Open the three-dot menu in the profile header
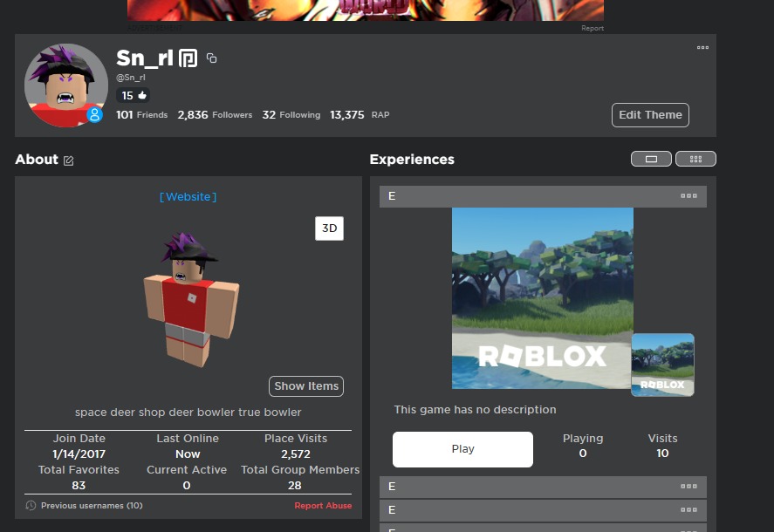The width and height of the screenshot is (774, 532). coord(702,48)
